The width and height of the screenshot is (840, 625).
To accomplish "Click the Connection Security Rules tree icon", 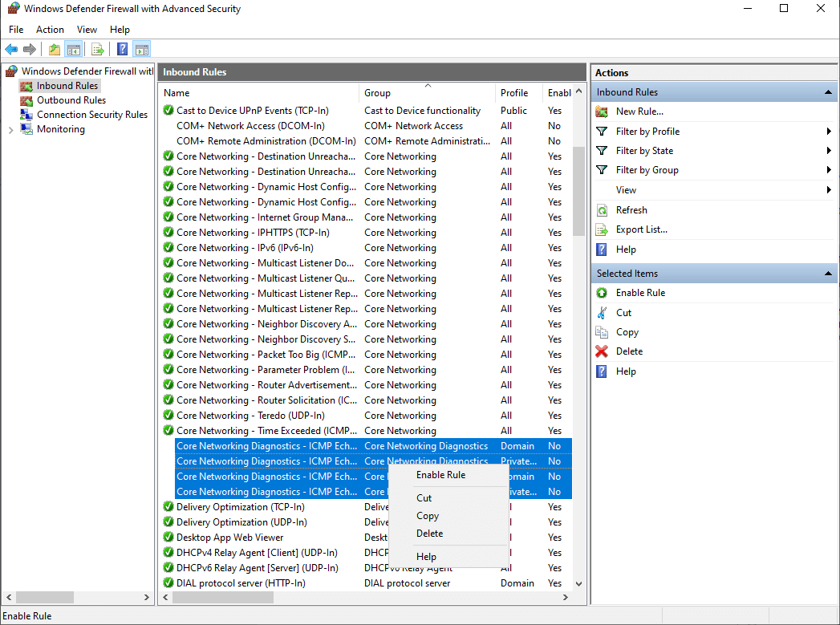I will coord(26,115).
